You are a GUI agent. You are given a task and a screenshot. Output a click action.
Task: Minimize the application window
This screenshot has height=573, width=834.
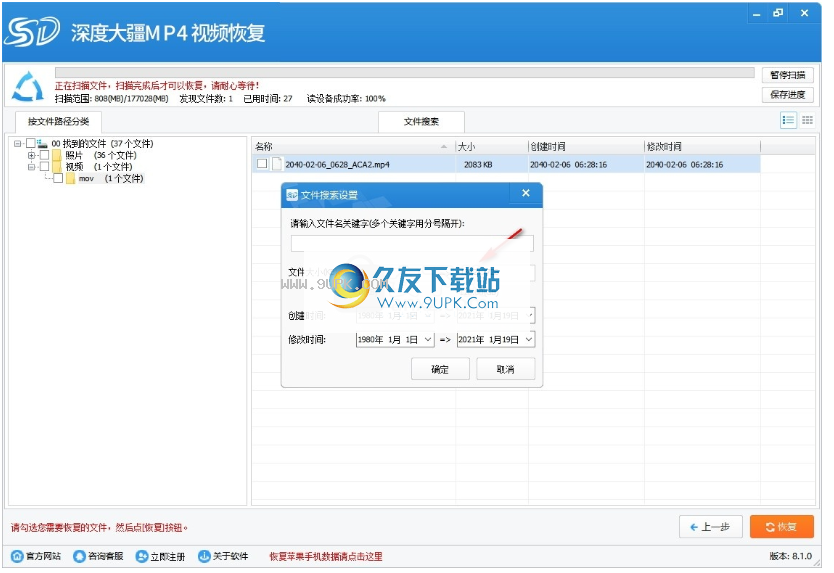tap(756, 13)
